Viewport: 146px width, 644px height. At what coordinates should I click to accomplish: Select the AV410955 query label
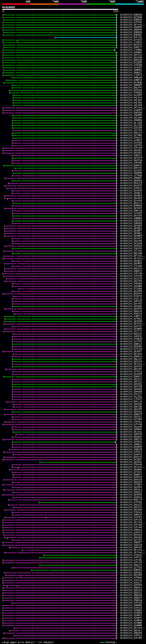[x=8, y=7]
